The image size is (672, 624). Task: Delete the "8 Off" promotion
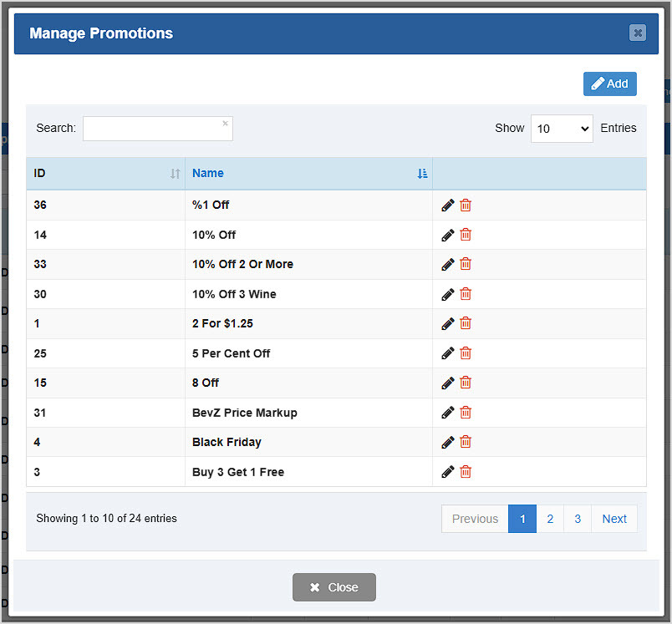click(x=466, y=383)
